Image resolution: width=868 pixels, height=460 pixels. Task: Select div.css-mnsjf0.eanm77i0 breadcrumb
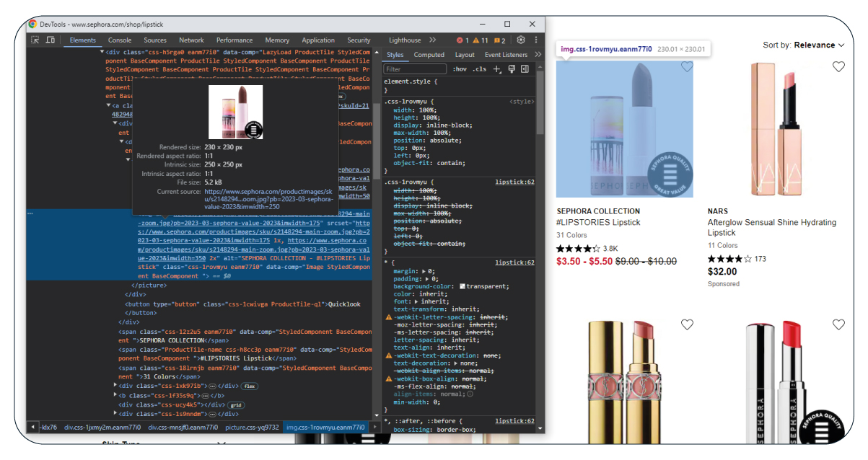pyautogui.click(x=183, y=428)
